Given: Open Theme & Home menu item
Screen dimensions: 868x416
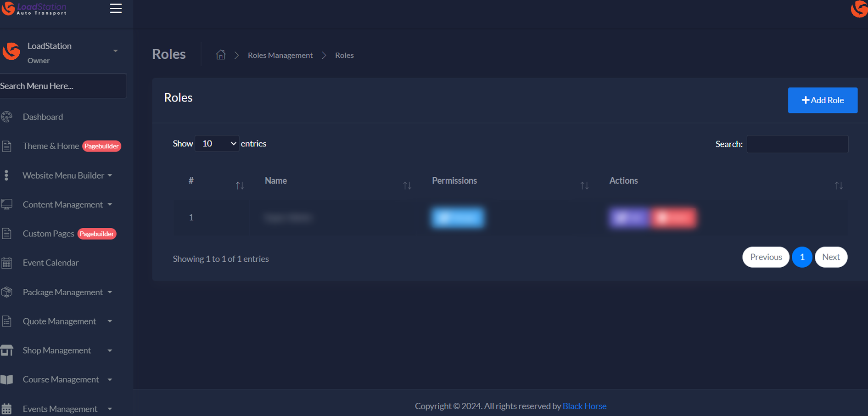Looking at the screenshot, I should pyautogui.click(x=50, y=146).
